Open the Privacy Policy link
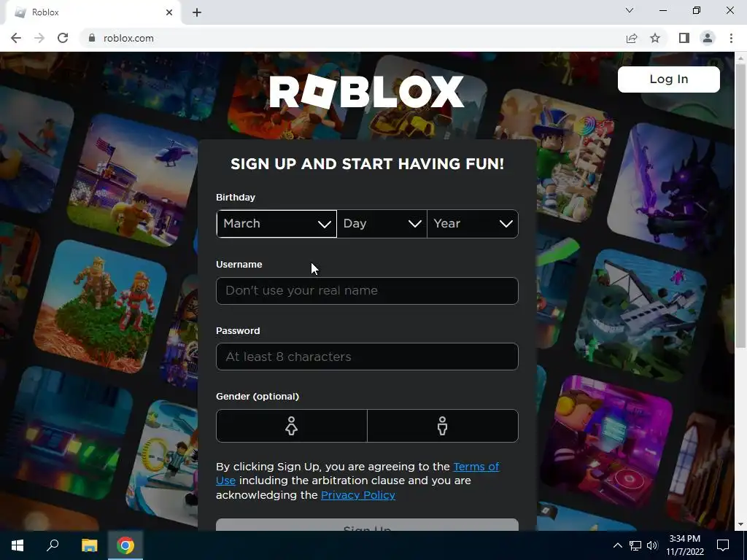This screenshot has height=560, width=747. point(357,495)
